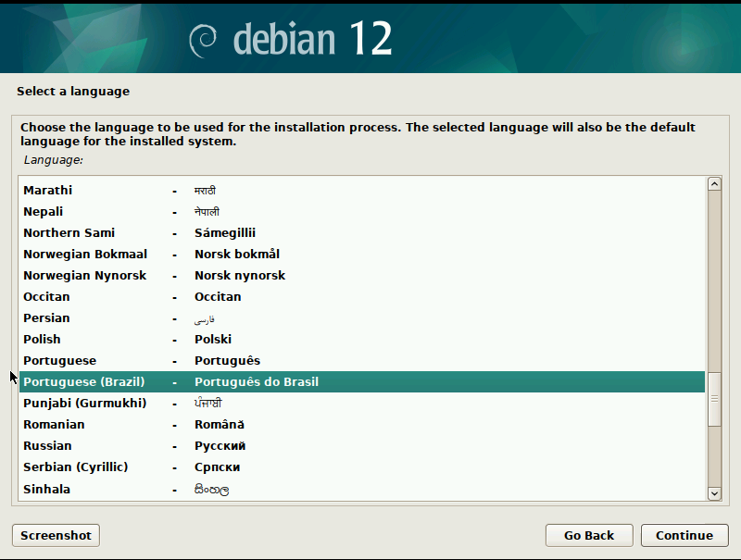The height and width of the screenshot is (560, 741).
Task: Select Norwegian Nynorsk language row
Action: point(362,275)
